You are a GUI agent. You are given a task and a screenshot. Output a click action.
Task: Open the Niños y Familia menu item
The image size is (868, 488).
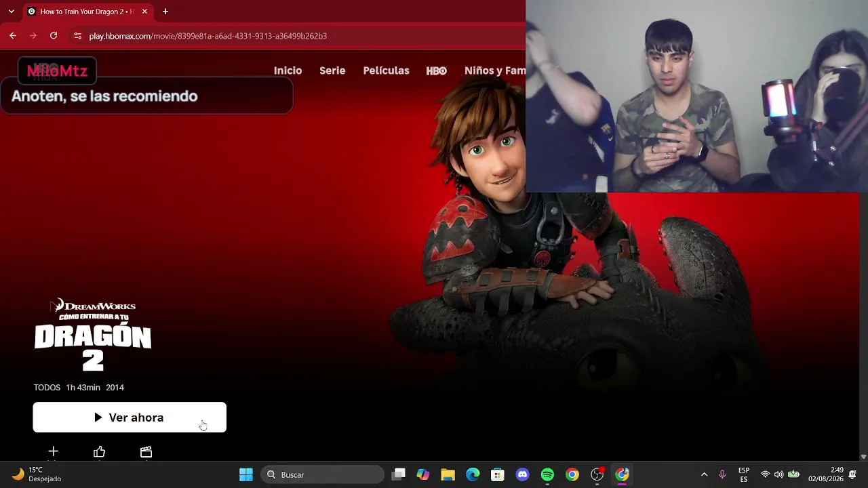(495, 70)
